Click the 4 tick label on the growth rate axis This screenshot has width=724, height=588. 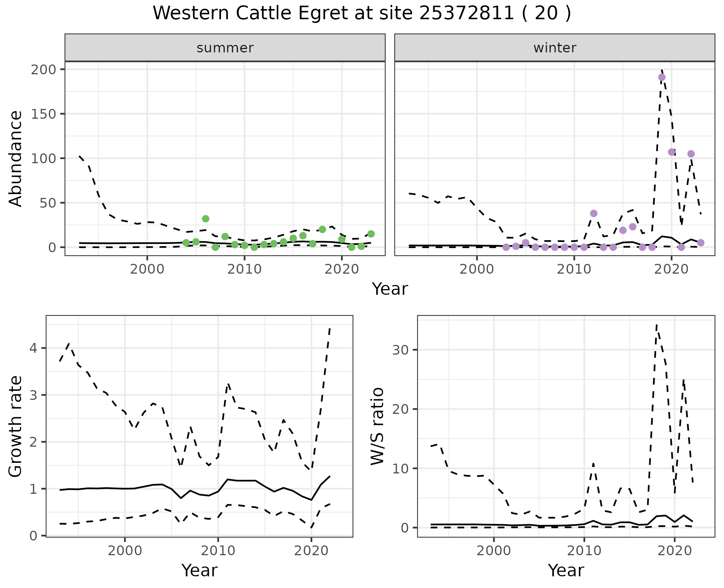[33, 348]
